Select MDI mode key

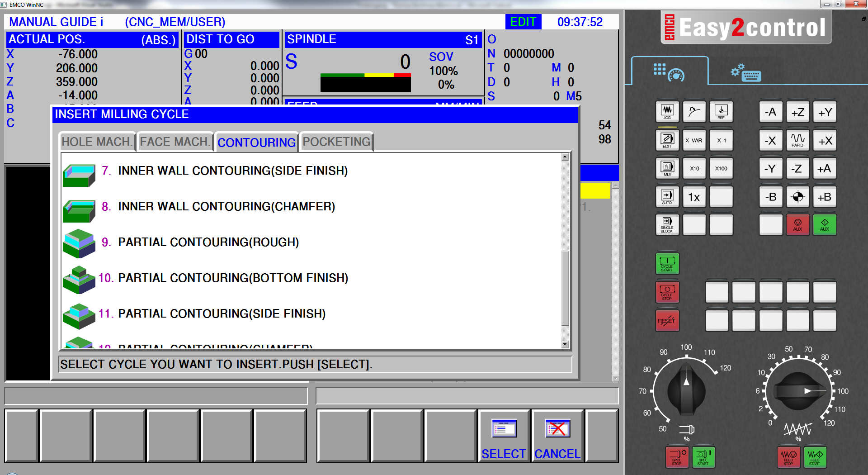667,168
